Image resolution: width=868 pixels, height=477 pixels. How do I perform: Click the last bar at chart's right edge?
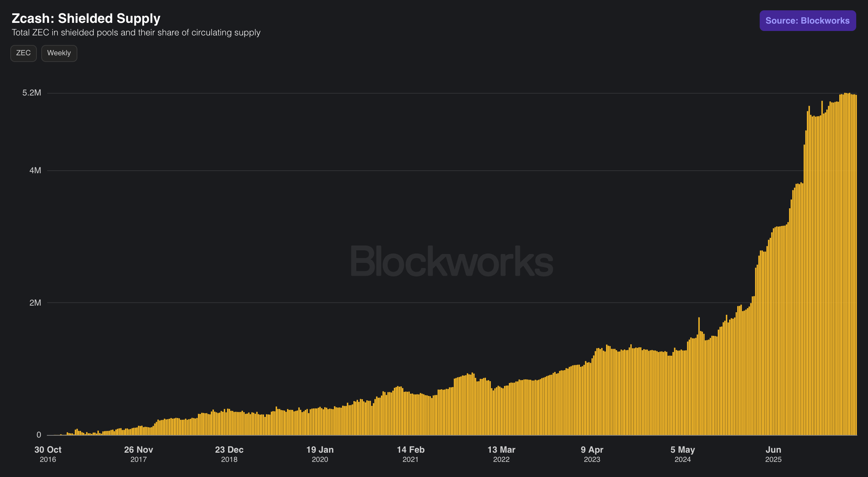856,265
